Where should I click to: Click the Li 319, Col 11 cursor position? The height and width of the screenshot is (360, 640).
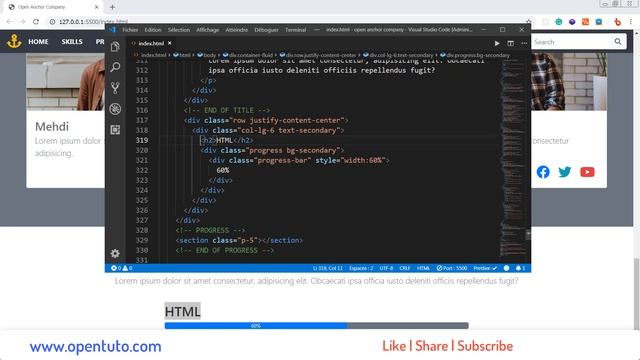(x=327, y=268)
